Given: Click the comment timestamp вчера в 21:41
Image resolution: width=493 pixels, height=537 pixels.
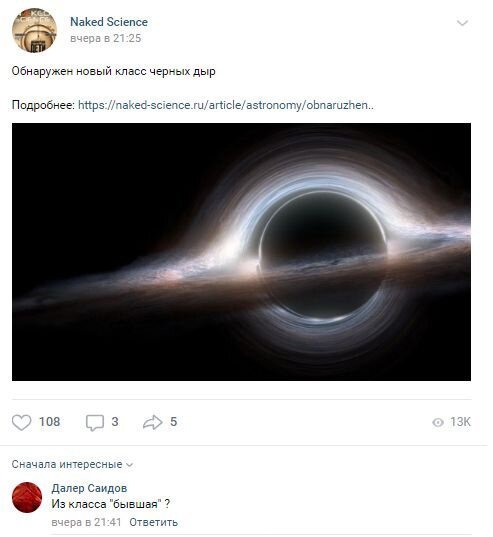Looking at the screenshot, I should tap(86, 522).
